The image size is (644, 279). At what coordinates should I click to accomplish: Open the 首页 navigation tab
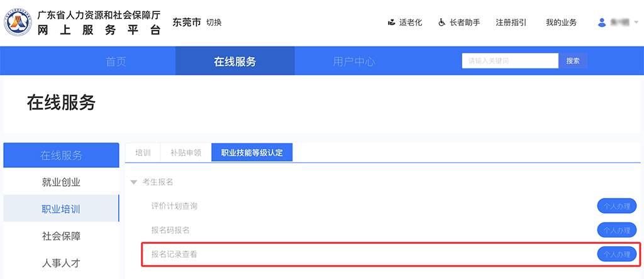pyautogui.click(x=116, y=62)
